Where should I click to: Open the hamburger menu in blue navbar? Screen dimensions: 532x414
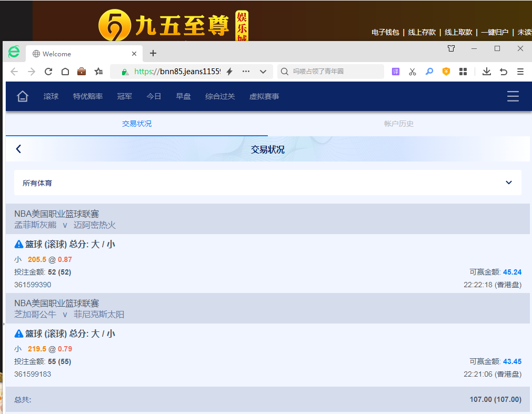click(513, 96)
